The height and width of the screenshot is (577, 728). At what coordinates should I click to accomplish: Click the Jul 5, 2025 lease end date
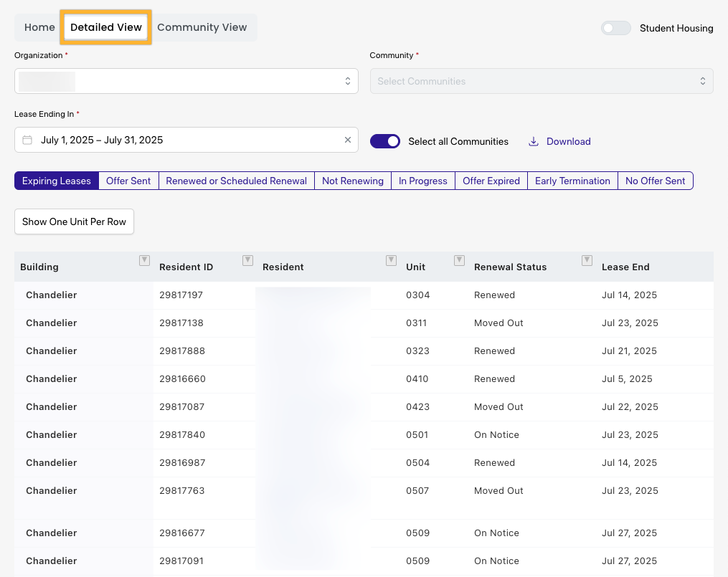coord(628,379)
